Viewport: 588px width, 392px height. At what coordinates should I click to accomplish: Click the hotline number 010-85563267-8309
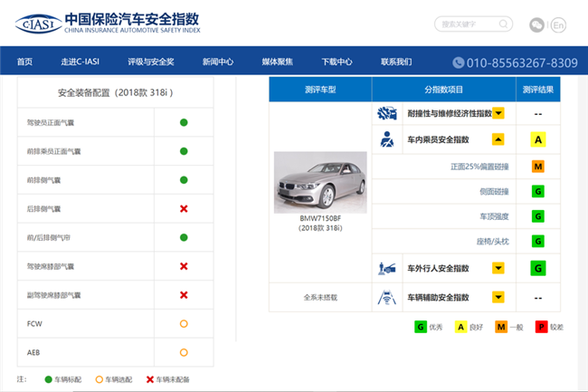[522, 62]
